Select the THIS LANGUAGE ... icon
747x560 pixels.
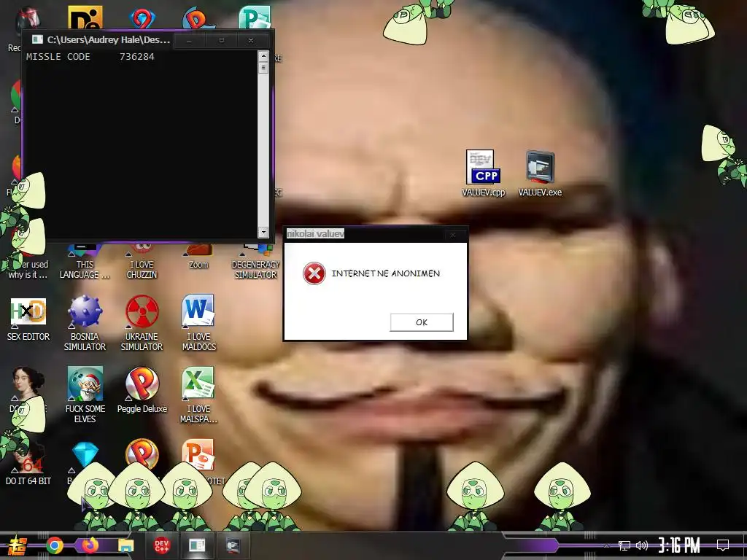pos(85,261)
